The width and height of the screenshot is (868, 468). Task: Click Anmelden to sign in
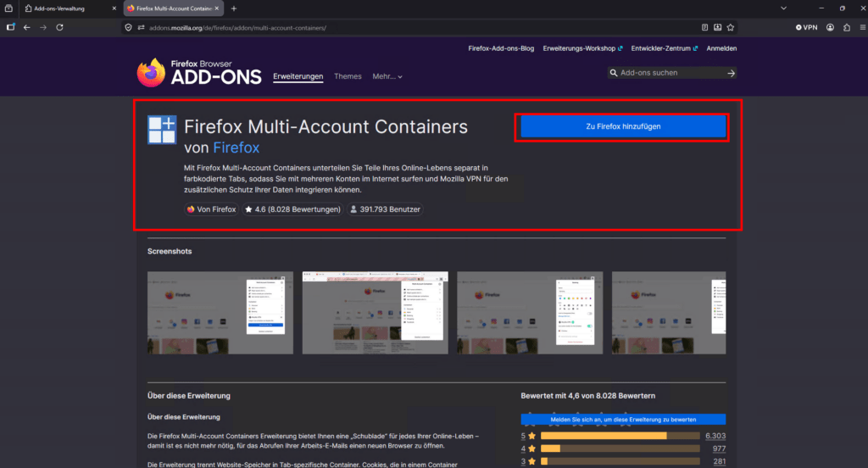click(x=721, y=48)
